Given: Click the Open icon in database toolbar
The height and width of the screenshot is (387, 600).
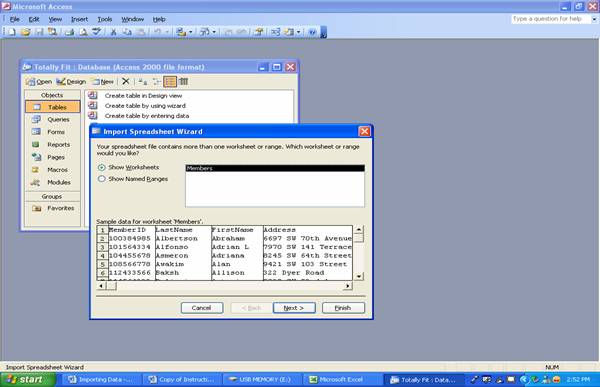Looking at the screenshot, I should pos(39,82).
